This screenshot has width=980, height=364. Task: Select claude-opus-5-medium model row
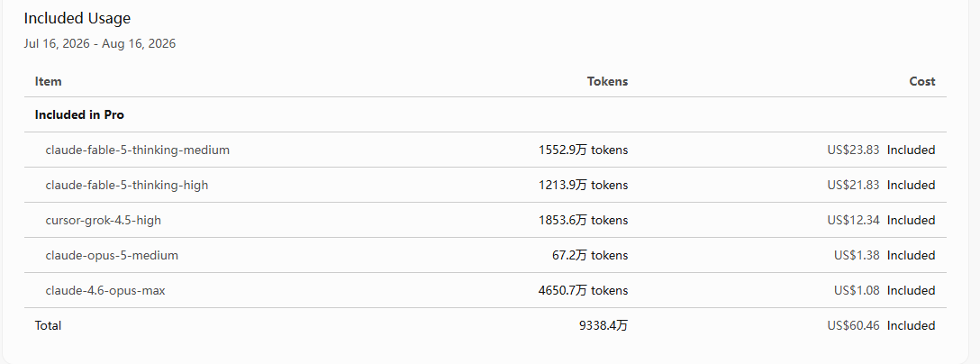point(485,255)
